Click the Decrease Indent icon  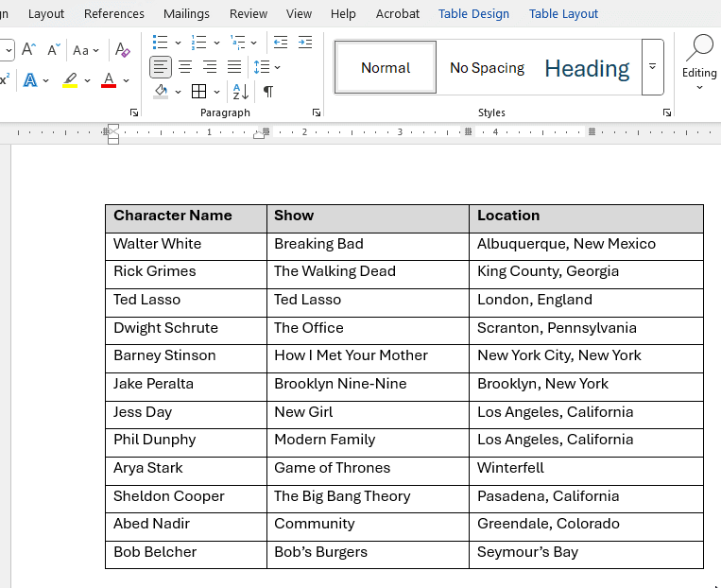[x=281, y=43]
